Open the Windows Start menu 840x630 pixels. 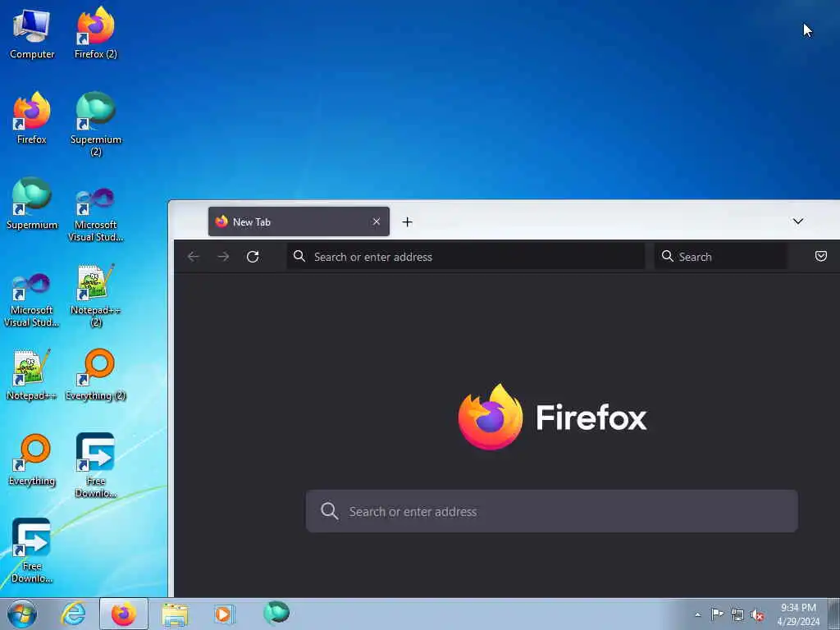click(22, 614)
